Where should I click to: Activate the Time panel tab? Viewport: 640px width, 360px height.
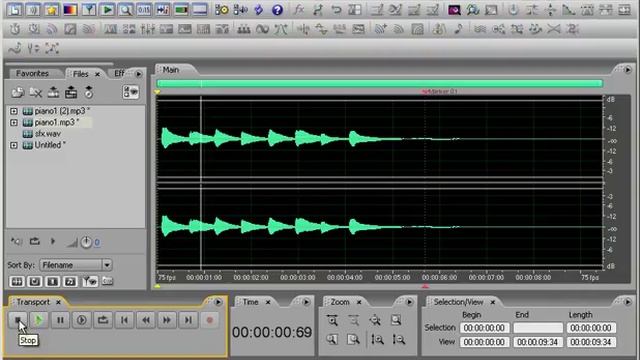[250, 302]
